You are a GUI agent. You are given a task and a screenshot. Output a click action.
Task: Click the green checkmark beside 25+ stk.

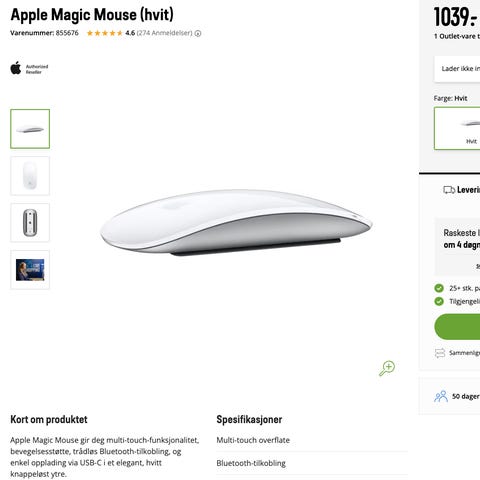click(439, 288)
